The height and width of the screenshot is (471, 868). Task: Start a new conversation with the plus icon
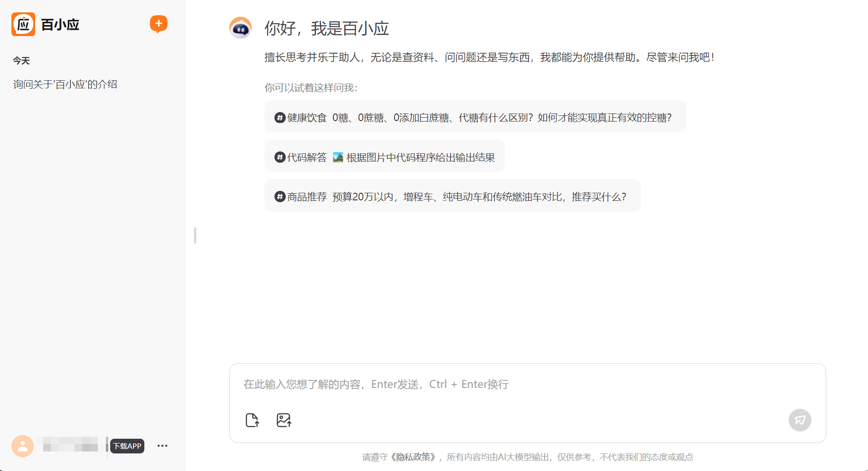tap(159, 23)
